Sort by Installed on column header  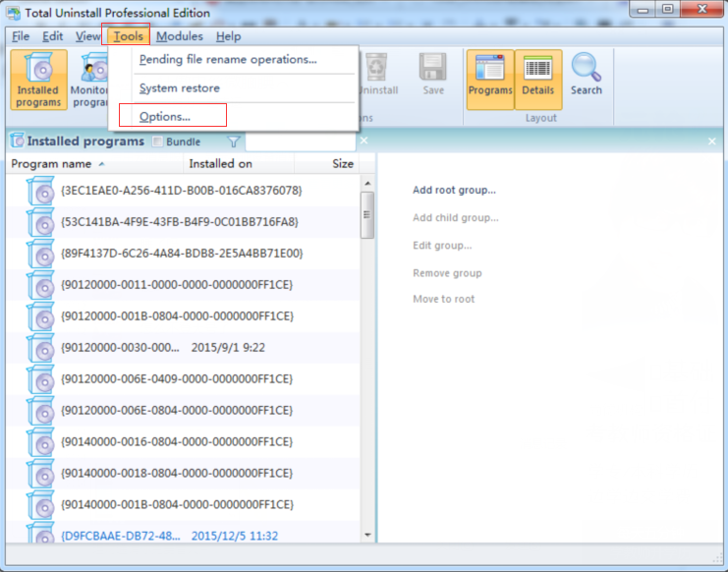220,164
